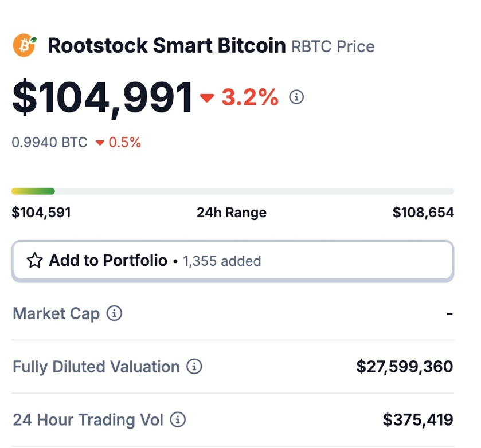Click the $104,991 current price
481x448 pixels.
[x=102, y=98]
